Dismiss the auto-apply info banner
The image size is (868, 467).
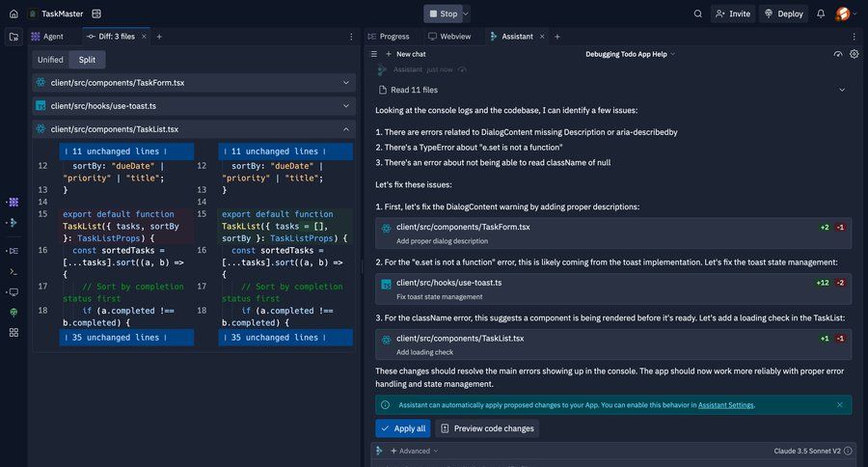839,405
